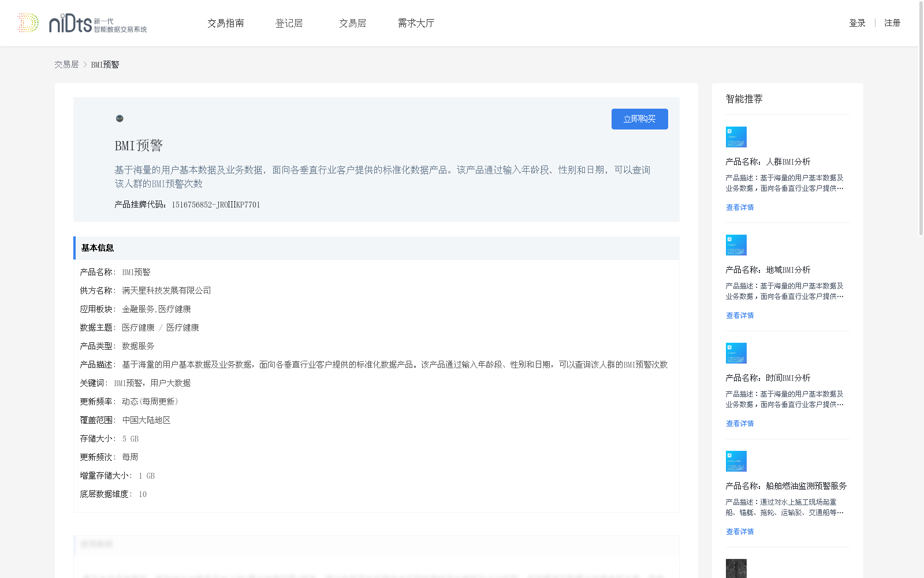This screenshot has width=924, height=578.
Task: Click the page vertical scrollbar
Action: point(921,118)
